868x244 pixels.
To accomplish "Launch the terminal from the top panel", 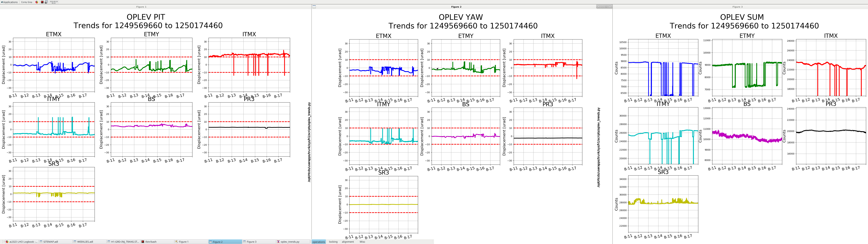I will (42, 2).
